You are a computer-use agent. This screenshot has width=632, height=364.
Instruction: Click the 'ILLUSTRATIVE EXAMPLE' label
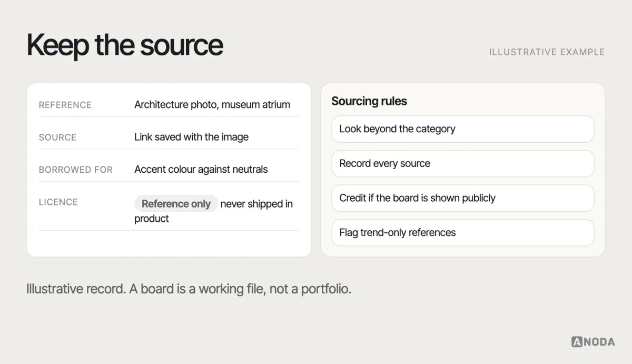pos(547,52)
